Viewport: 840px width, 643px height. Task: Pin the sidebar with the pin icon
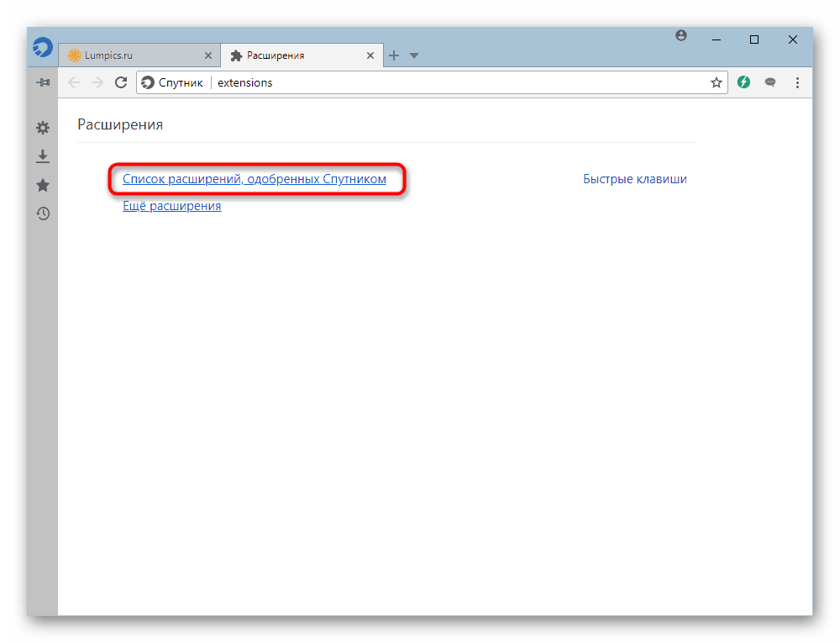(43, 82)
